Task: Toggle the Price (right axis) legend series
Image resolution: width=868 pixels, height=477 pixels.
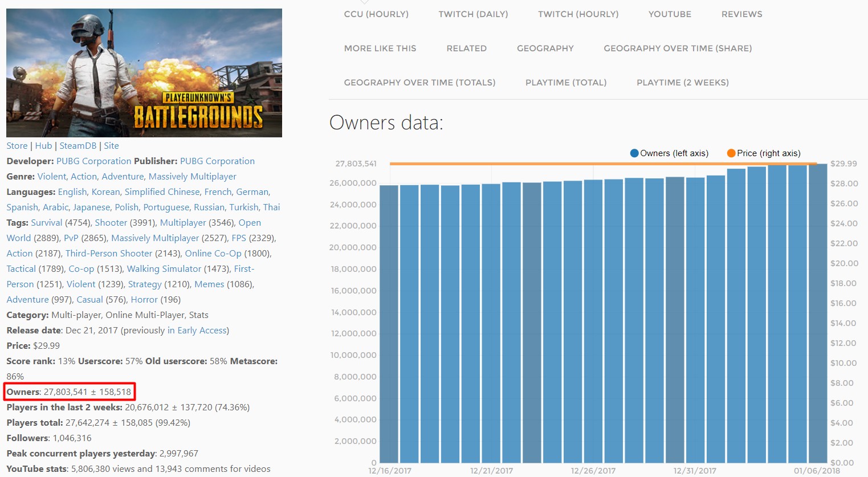Action: (764, 153)
